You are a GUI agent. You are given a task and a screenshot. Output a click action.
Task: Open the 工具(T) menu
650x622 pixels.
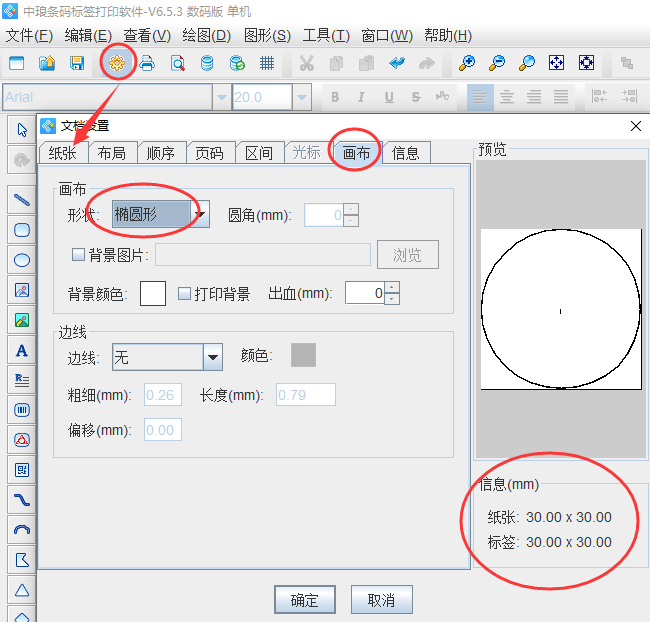[x=326, y=35]
